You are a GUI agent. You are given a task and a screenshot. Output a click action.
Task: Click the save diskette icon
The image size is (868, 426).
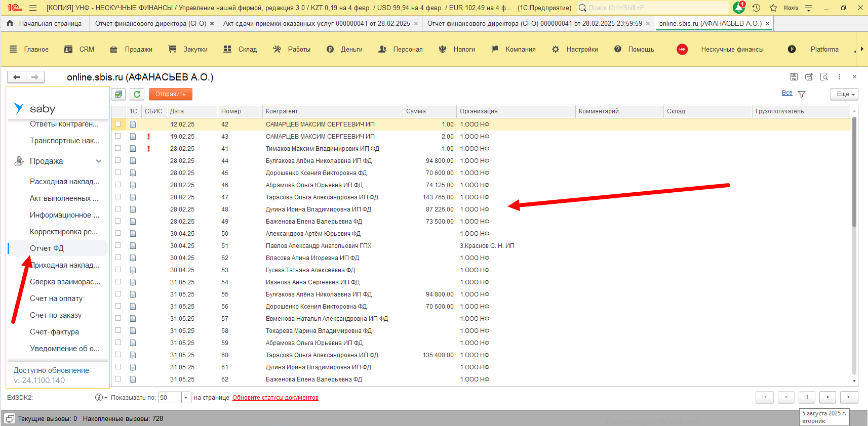click(x=794, y=77)
